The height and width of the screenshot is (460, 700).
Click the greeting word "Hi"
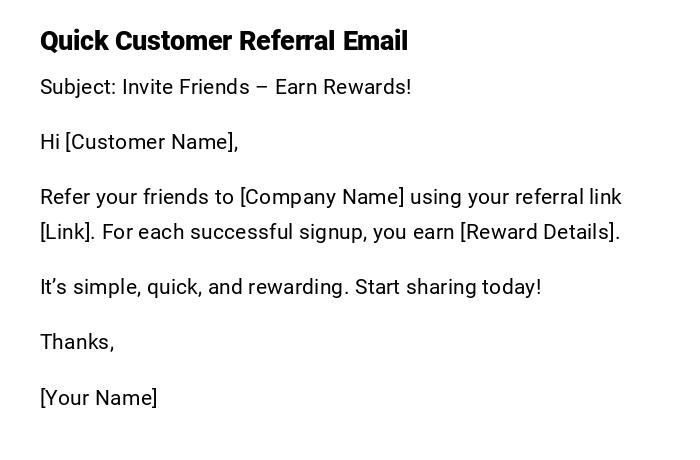(x=50, y=142)
